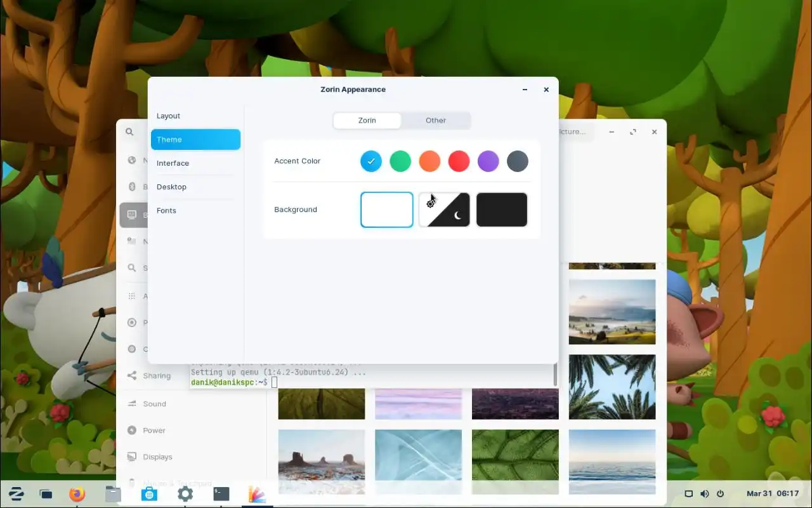Open the Desktop section in Zorin Appearance
The height and width of the screenshot is (508, 812).
[x=195, y=187]
